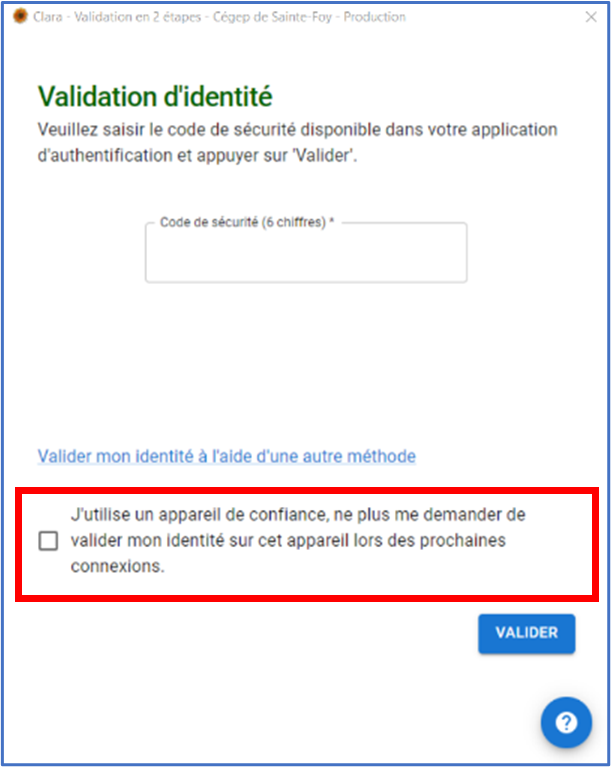Click the "Code de sécurité (6 chiffres)" field label
611x767 pixels.
click(243, 223)
